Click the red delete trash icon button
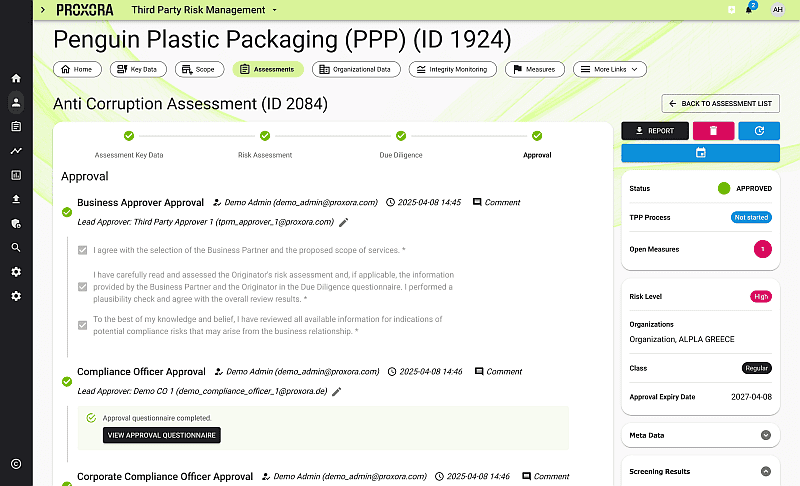Image resolution: width=800 pixels, height=486 pixels. point(713,131)
